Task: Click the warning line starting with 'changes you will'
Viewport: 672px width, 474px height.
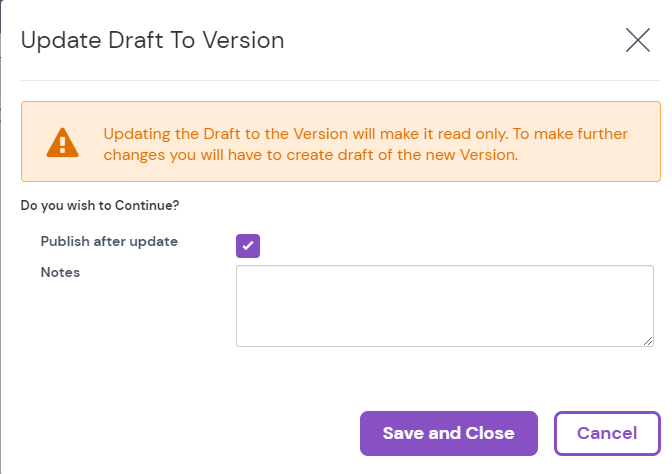Action: coord(312,155)
